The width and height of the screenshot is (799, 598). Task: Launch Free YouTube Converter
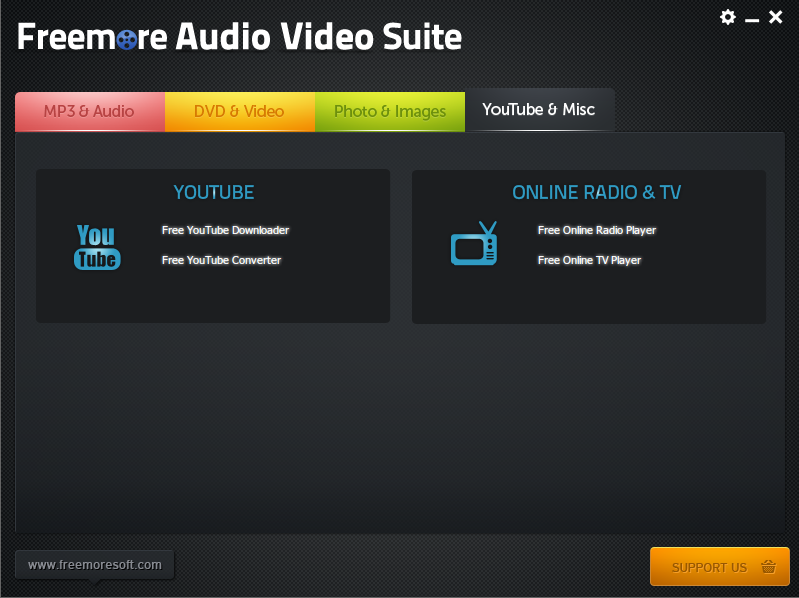[221, 260]
